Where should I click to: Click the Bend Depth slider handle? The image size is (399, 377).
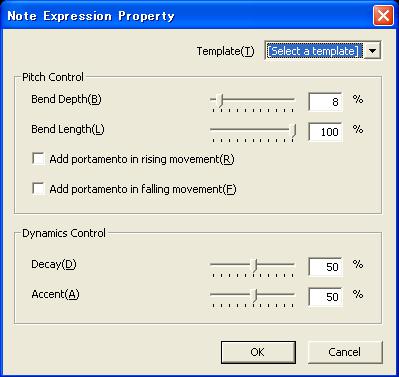click(219, 100)
